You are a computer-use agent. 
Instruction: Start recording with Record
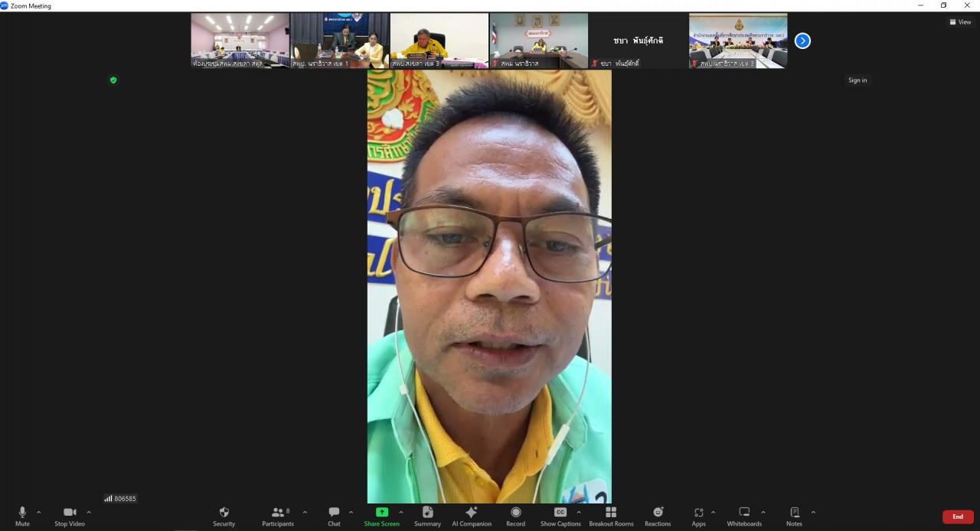pos(515,516)
